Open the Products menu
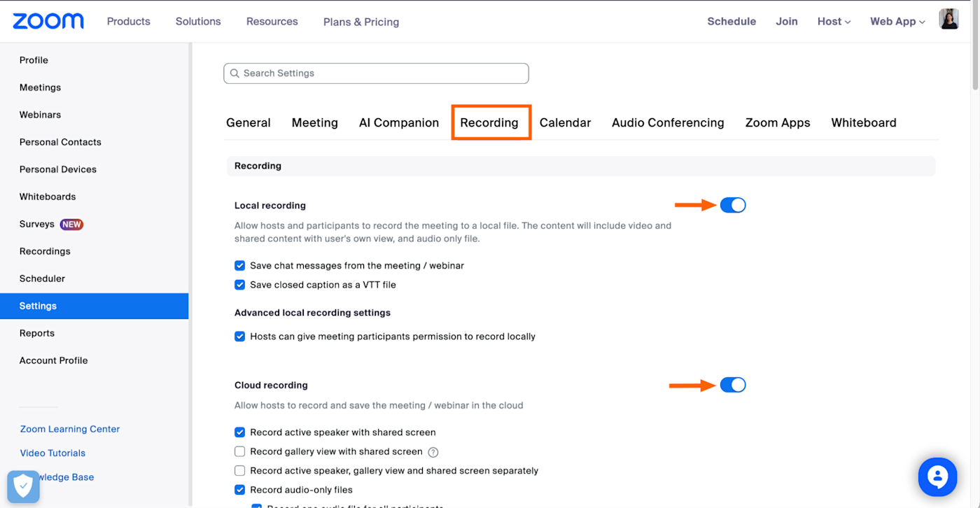980x508 pixels. click(x=128, y=22)
